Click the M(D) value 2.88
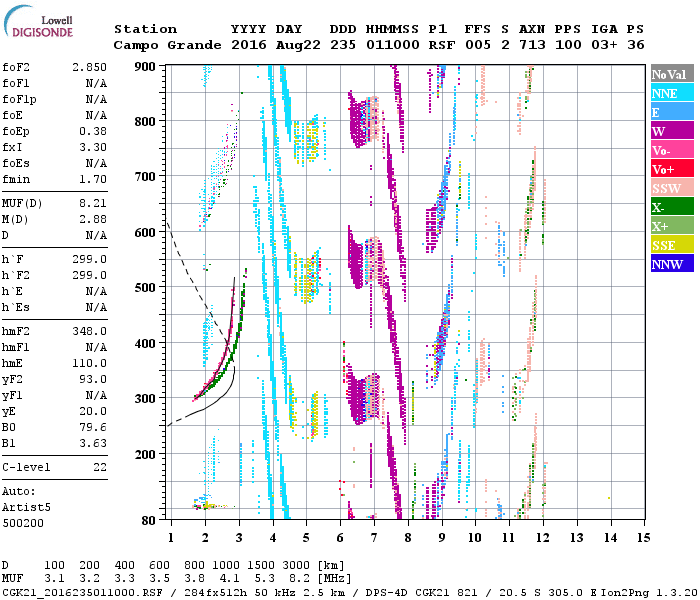700x600 pixels. (93, 220)
